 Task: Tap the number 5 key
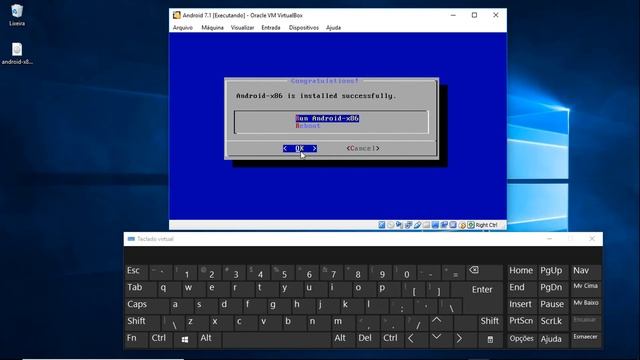coord(283,272)
